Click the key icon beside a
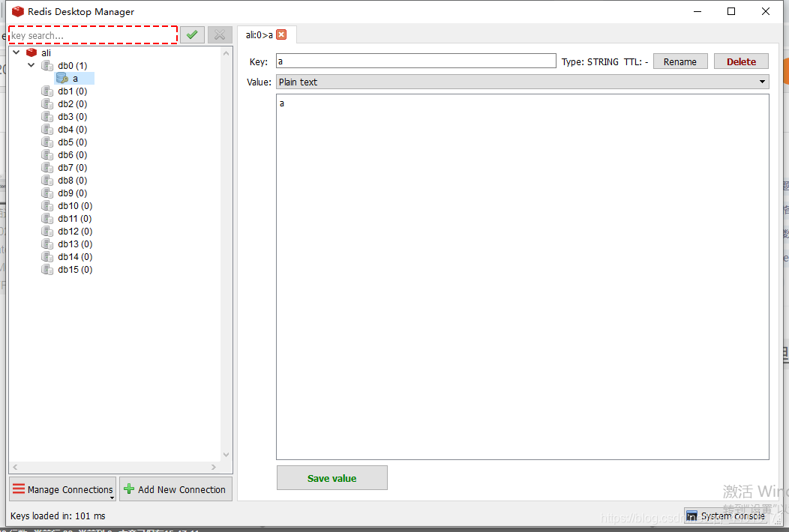789x532 pixels. click(x=62, y=79)
